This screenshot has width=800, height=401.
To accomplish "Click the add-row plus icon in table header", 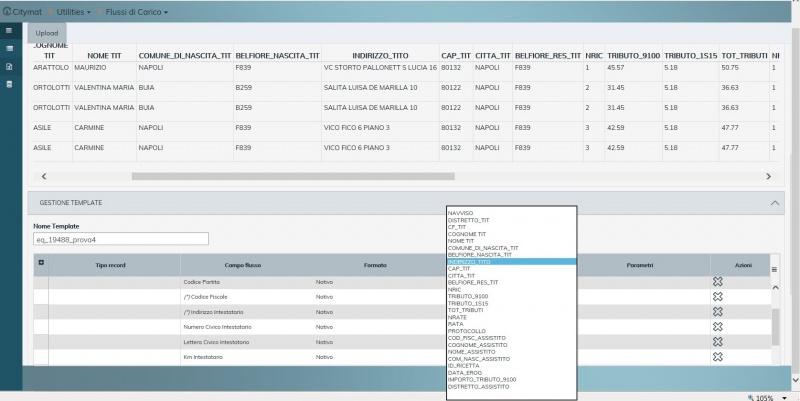I will tap(41, 264).
